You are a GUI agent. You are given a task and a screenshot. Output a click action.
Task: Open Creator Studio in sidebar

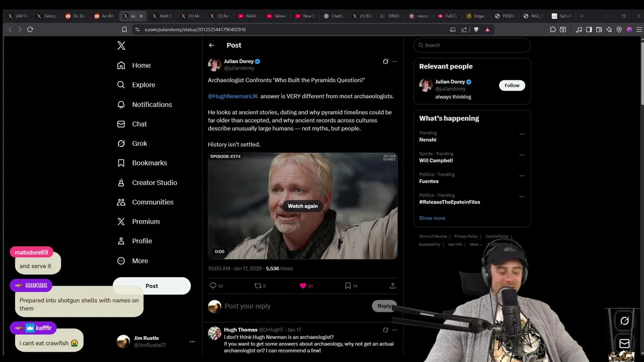[147, 183]
